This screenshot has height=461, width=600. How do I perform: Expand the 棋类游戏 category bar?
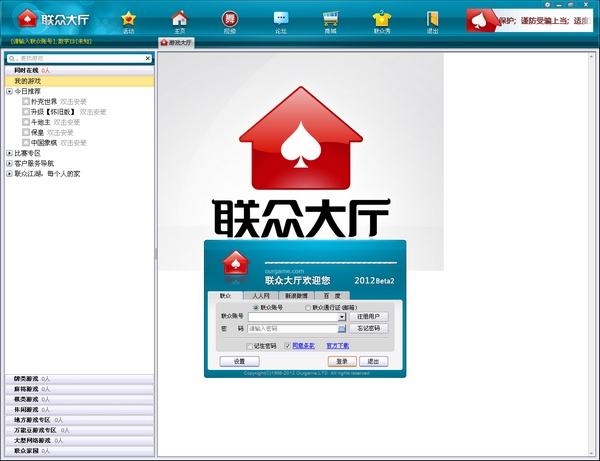coord(80,399)
